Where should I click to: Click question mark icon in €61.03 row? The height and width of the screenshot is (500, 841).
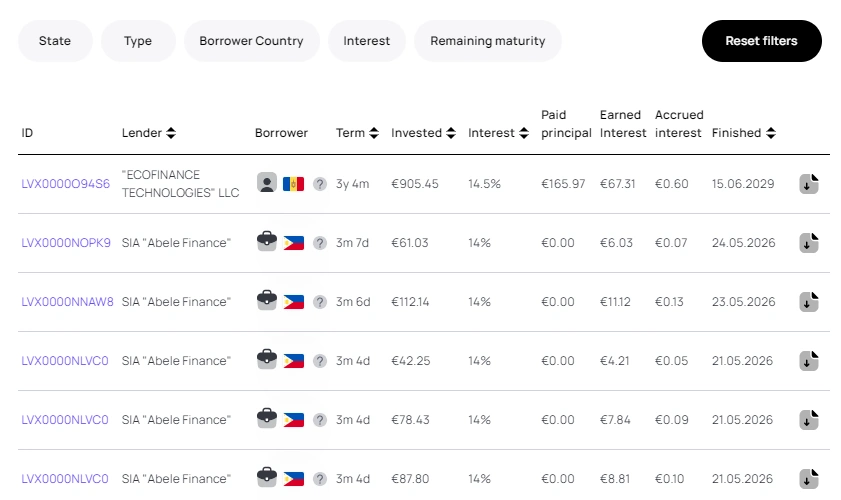[320, 243]
